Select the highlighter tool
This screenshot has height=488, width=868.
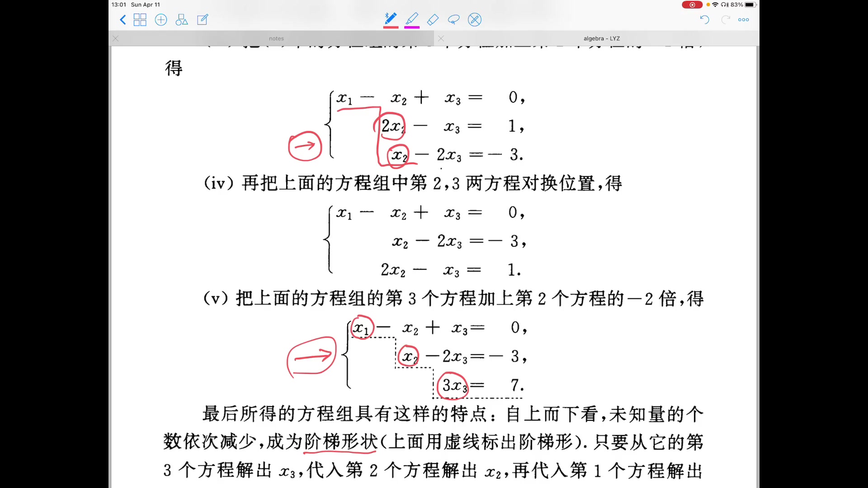[x=411, y=19]
